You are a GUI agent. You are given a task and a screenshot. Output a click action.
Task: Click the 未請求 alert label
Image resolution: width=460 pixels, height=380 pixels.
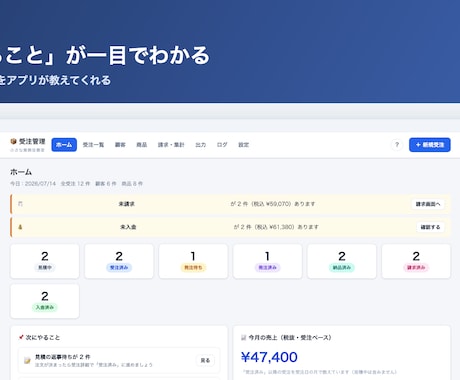click(127, 204)
